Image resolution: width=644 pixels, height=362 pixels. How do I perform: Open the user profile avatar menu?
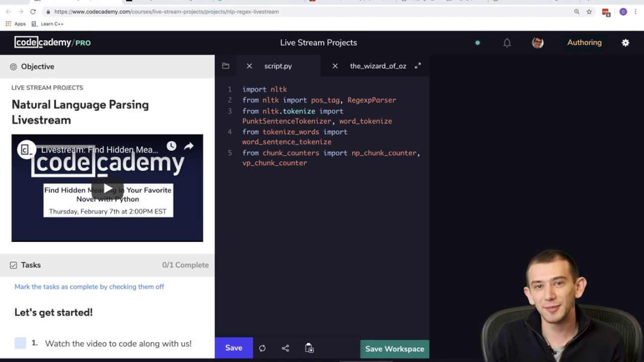click(x=537, y=43)
